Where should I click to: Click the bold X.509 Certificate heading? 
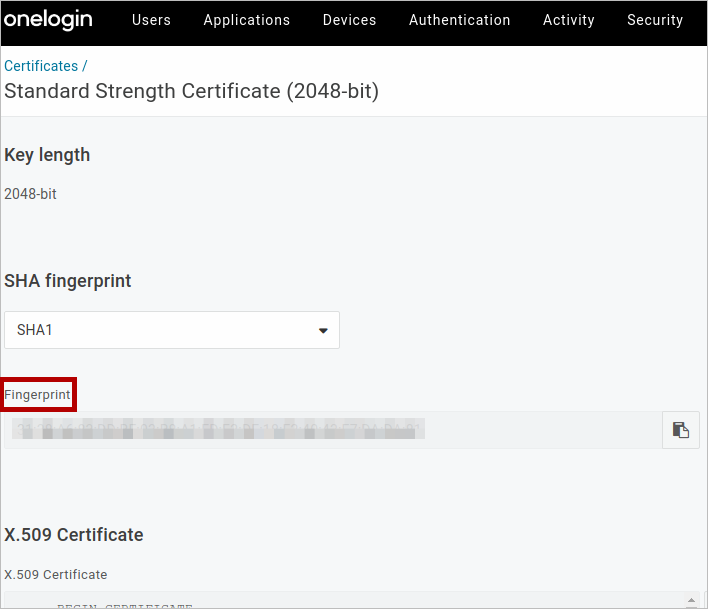click(74, 535)
